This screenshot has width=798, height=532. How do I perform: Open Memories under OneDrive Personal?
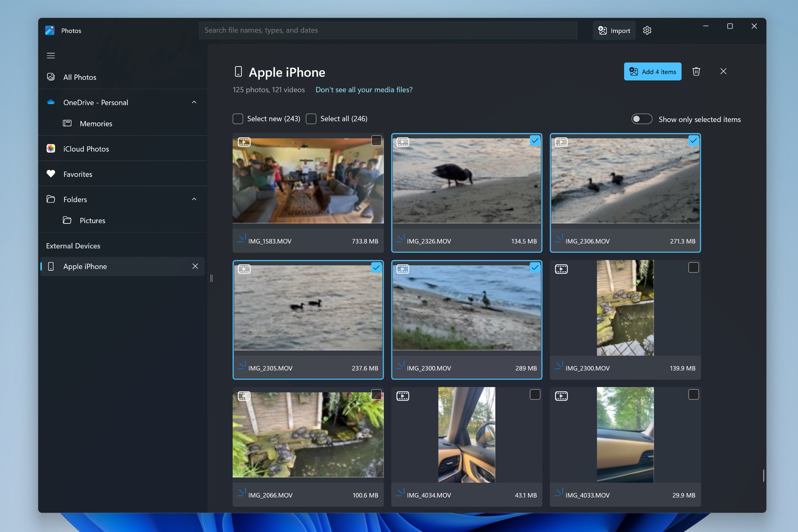click(96, 123)
